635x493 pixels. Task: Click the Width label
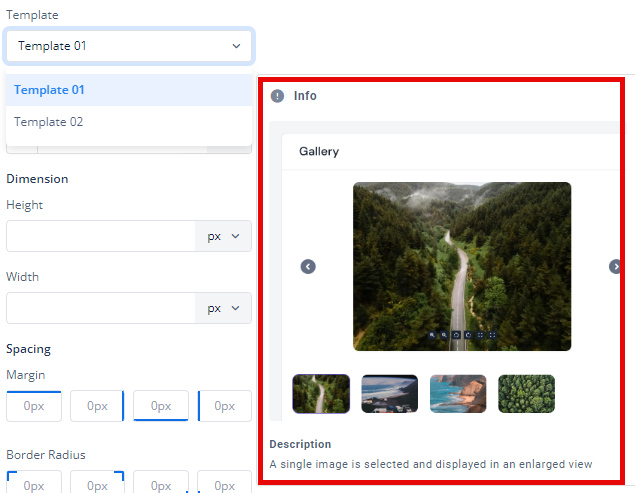pyautogui.click(x=22, y=277)
